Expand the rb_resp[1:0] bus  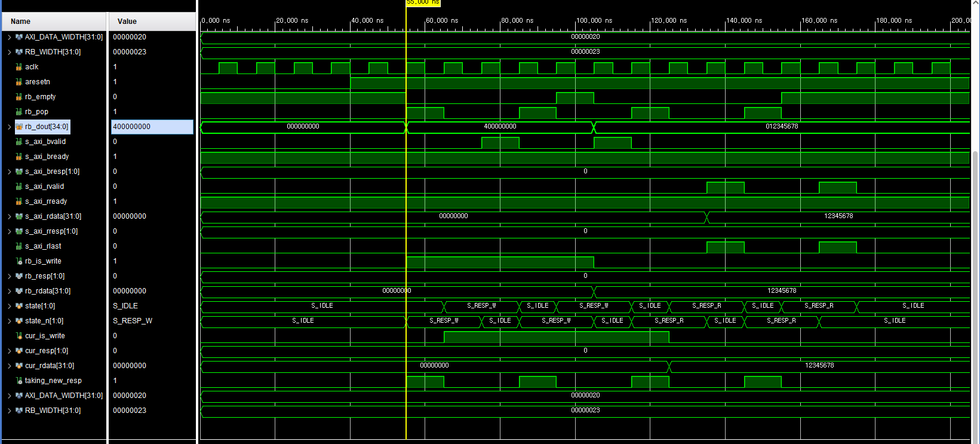coord(9,276)
